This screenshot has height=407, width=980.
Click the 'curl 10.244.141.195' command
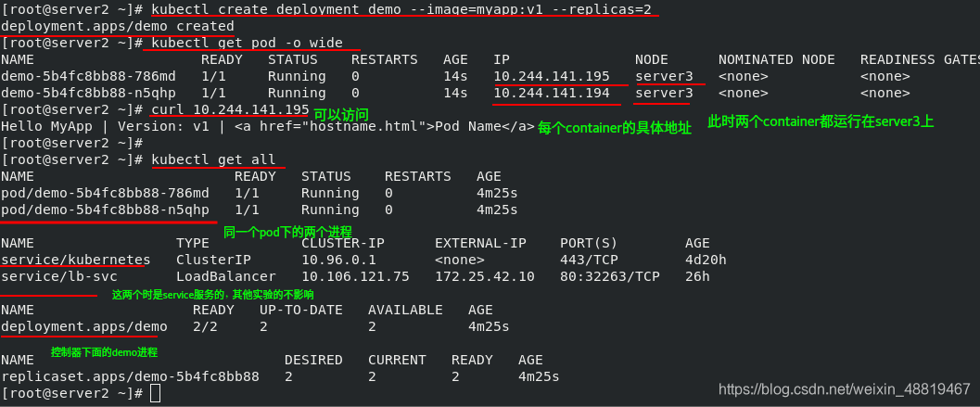click(x=230, y=109)
